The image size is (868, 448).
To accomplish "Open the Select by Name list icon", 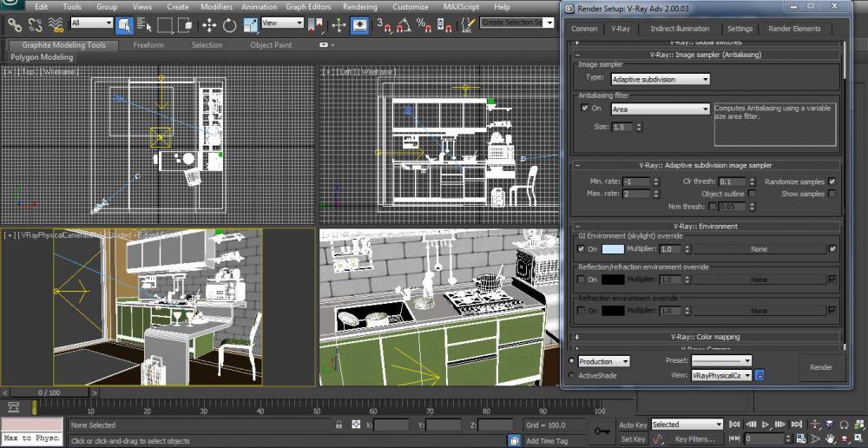I will [x=144, y=24].
